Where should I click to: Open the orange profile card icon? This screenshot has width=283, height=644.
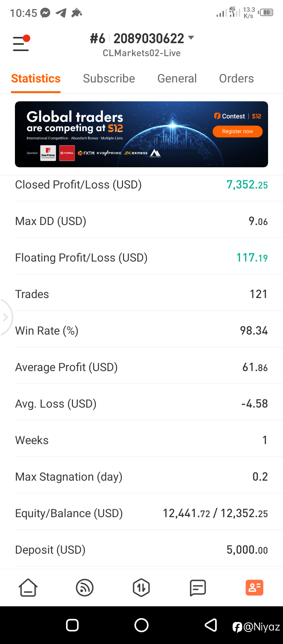[x=254, y=588]
